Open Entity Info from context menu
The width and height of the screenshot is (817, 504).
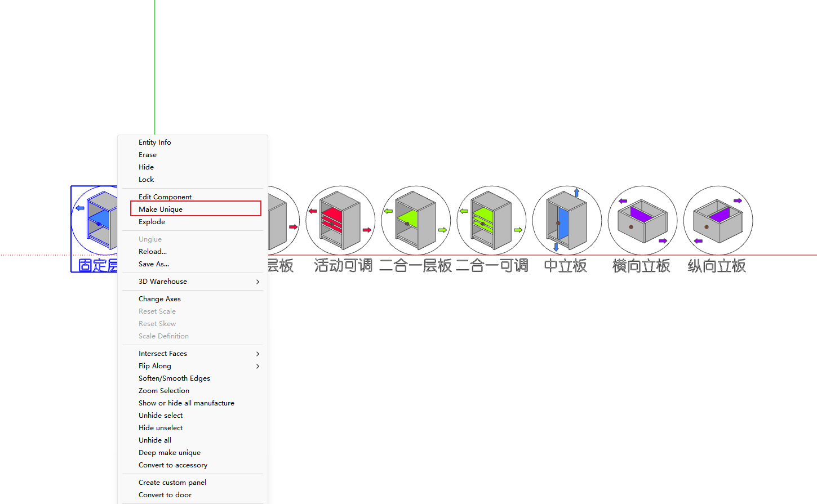155,142
